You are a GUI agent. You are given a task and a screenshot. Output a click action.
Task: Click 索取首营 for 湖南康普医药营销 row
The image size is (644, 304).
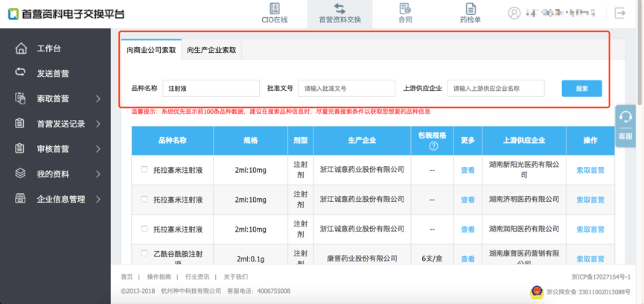point(590,259)
